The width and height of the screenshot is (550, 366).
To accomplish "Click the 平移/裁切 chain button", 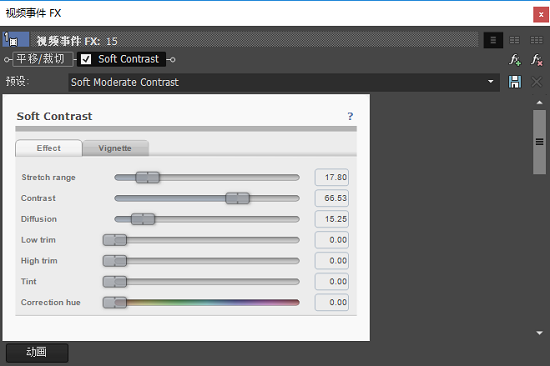I will [x=41, y=59].
